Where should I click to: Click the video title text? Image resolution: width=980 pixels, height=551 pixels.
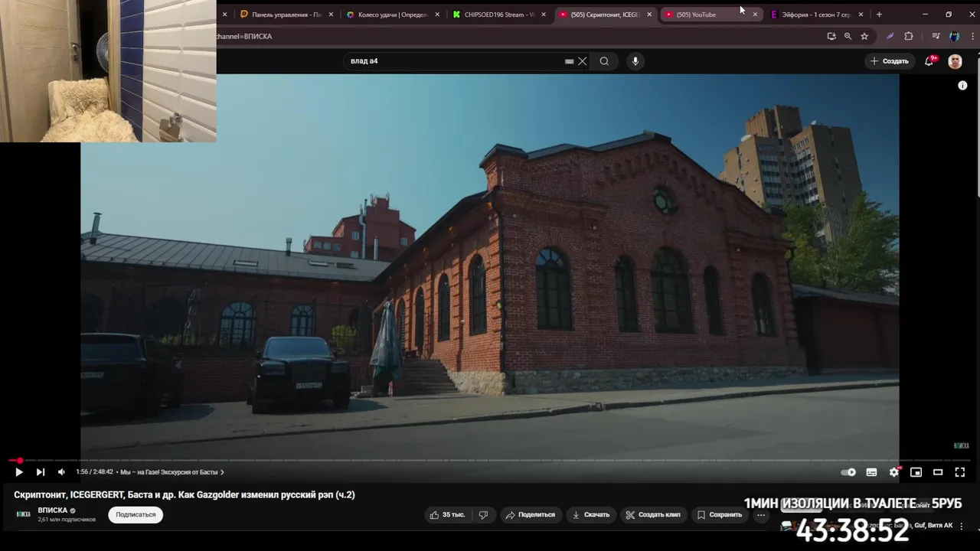pyautogui.click(x=185, y=495)
